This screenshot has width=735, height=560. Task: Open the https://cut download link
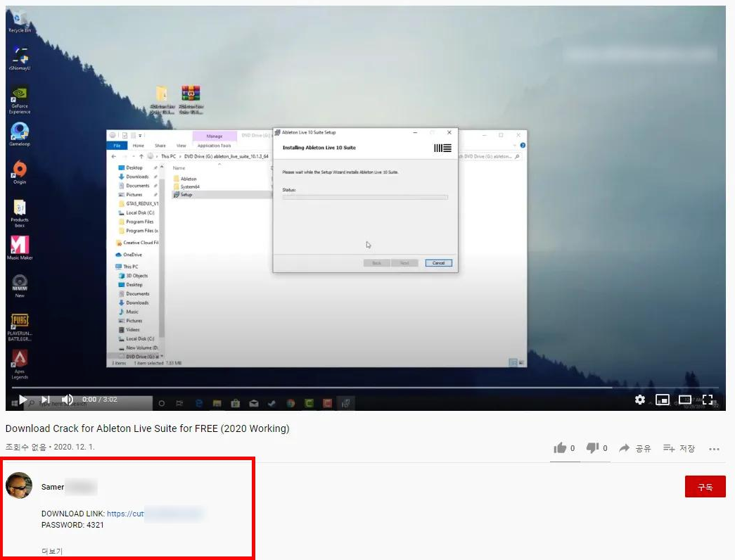pos(125,514)
